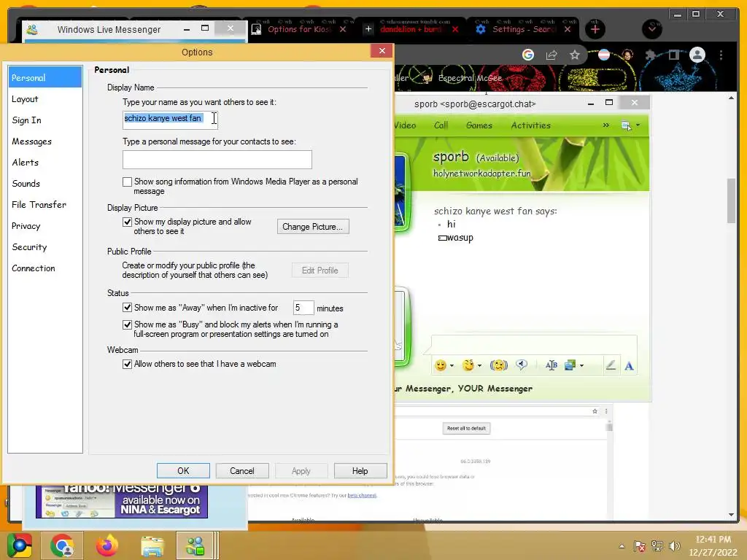Click the Action Center flag tray icon

pyautogui.click(x=639, y=545)
